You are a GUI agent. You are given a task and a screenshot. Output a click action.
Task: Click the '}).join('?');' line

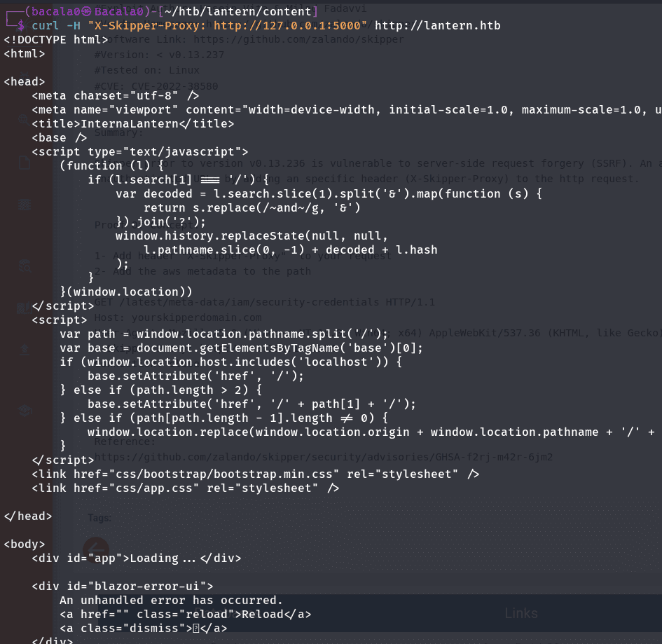[161, 221]
